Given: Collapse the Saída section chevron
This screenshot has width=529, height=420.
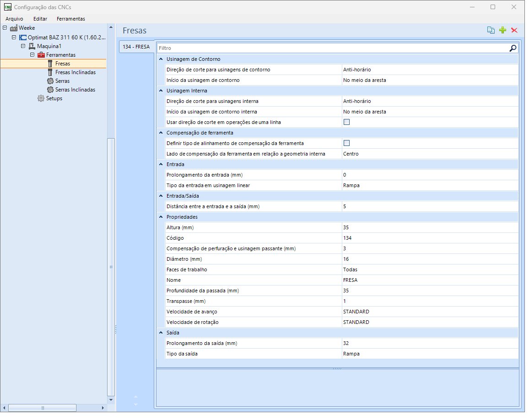Looking at the screenshot, I should point(161,333).
